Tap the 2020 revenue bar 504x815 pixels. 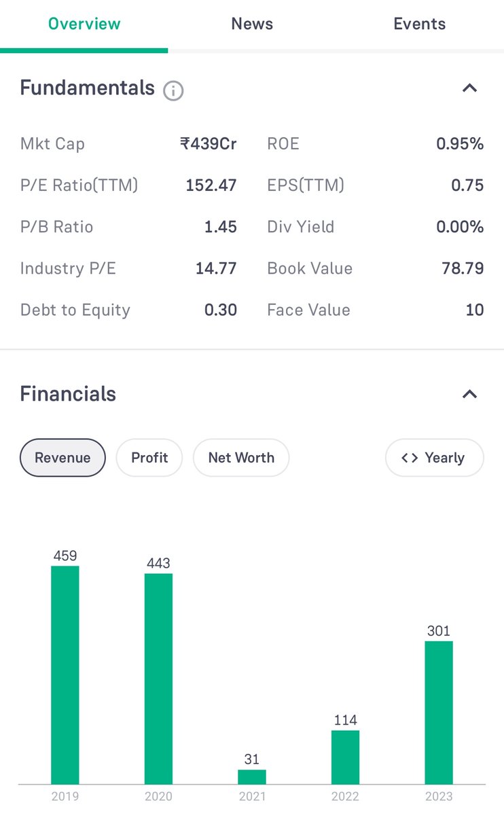[x=158, y=679]
